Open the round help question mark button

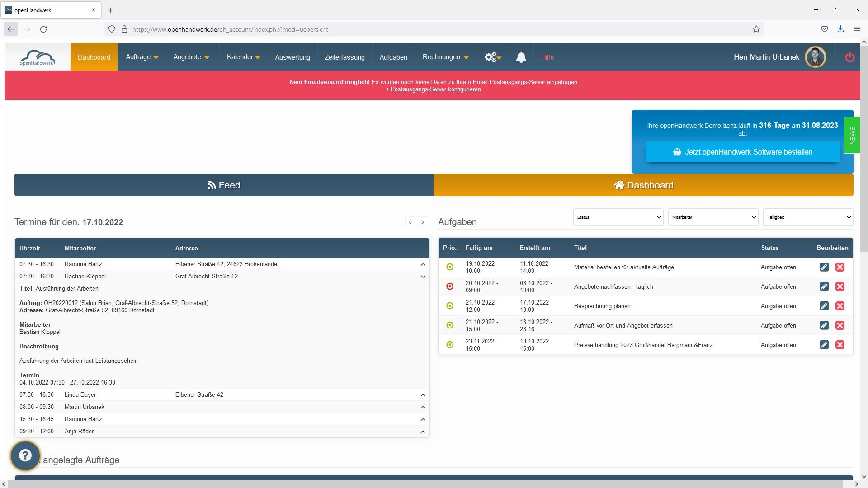coord(25,455)
